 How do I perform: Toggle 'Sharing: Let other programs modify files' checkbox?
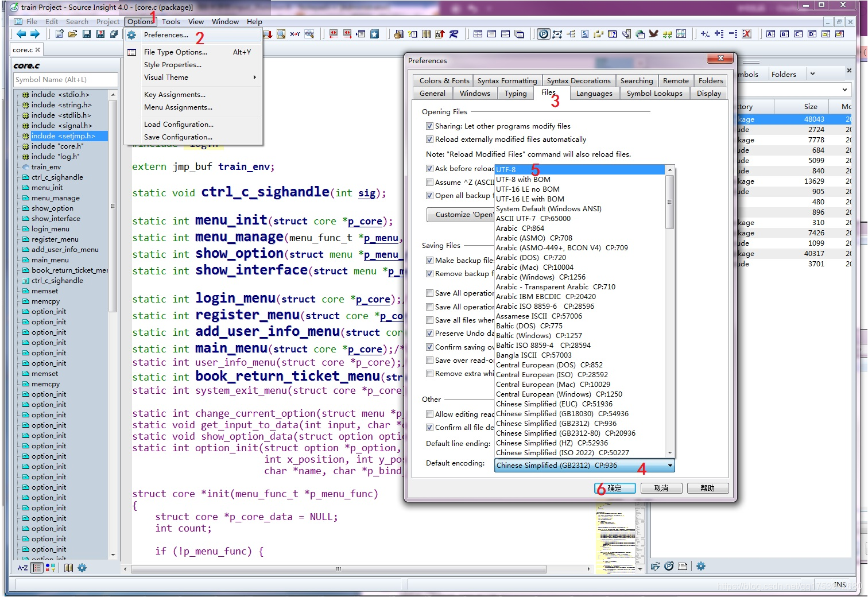pos(429,126)
